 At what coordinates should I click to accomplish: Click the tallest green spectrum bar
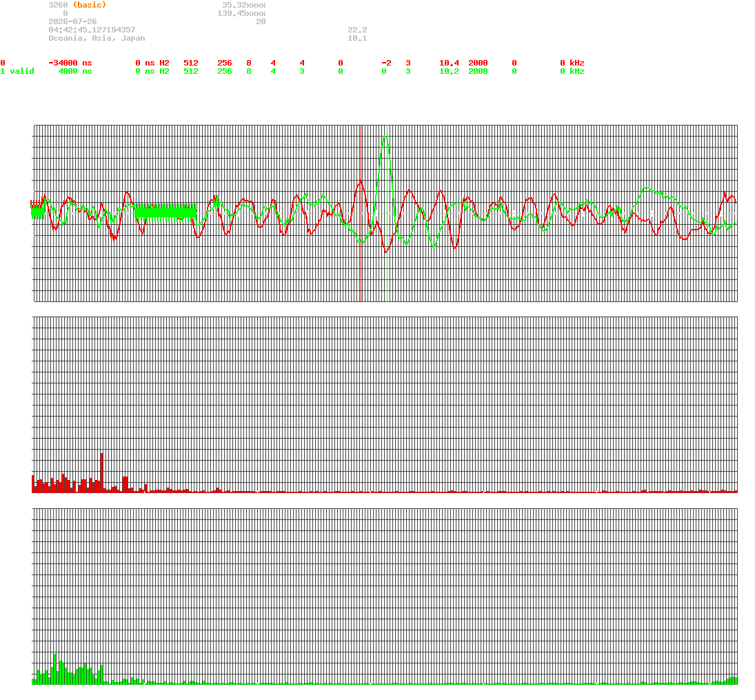55,669
